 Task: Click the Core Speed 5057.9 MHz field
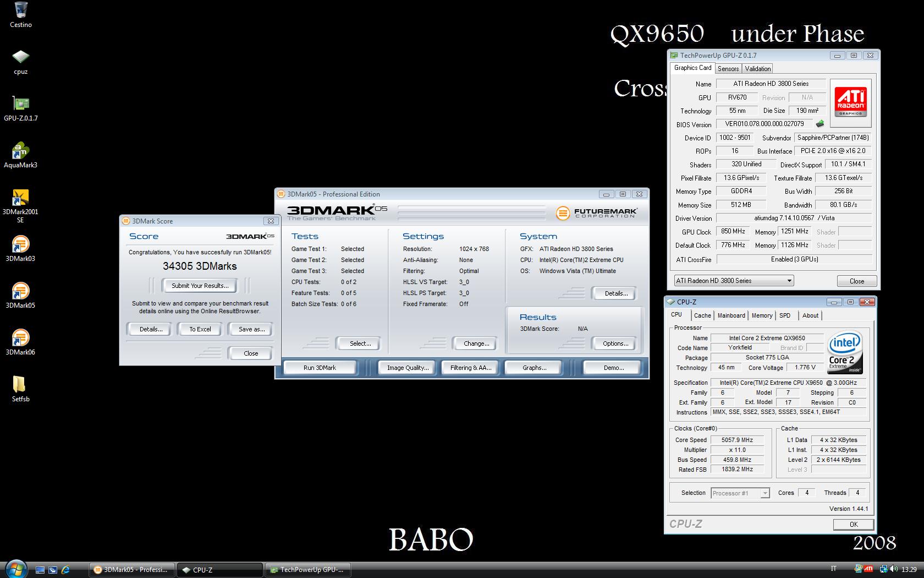737,440
